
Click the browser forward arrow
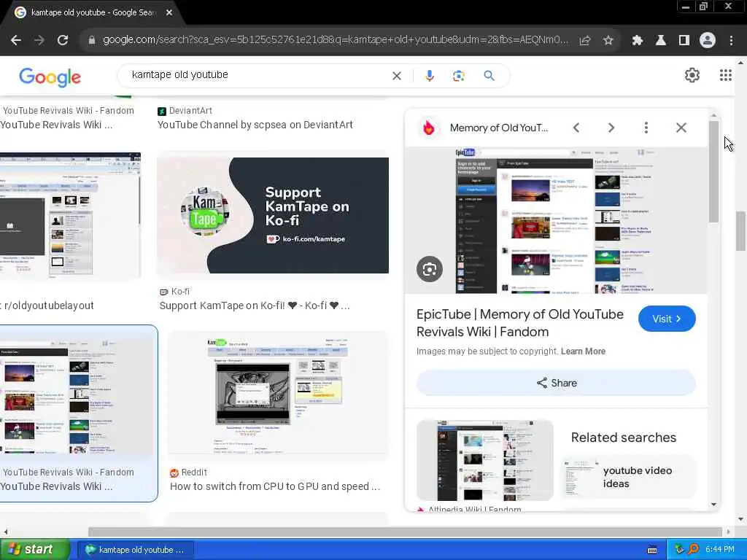(39, 41)
